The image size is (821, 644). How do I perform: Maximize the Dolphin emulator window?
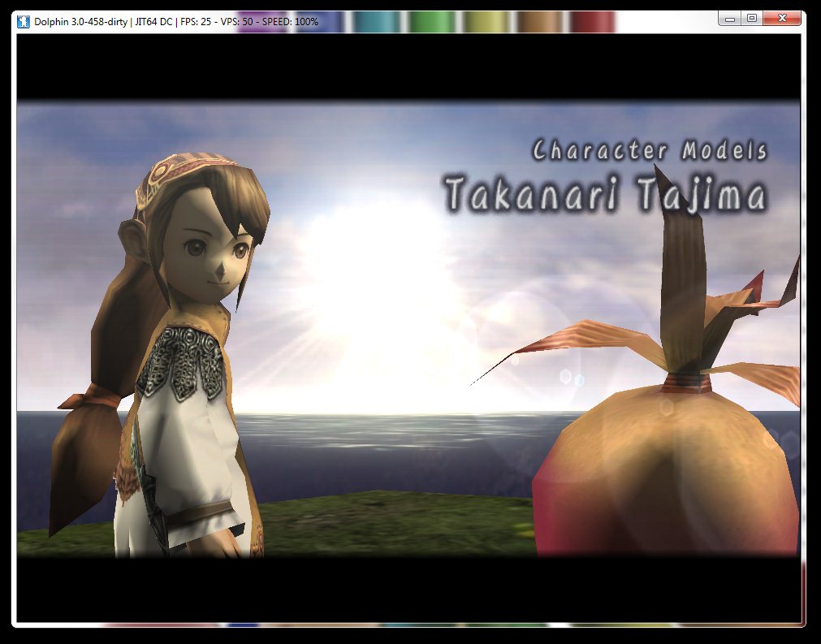752,18
